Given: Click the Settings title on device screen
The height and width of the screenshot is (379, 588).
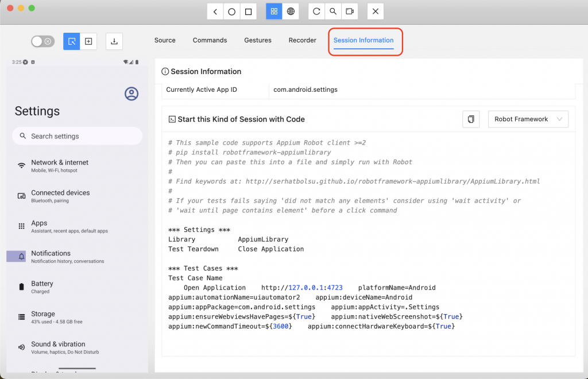Looking at the screenshot, I should [x=37, y=111].
